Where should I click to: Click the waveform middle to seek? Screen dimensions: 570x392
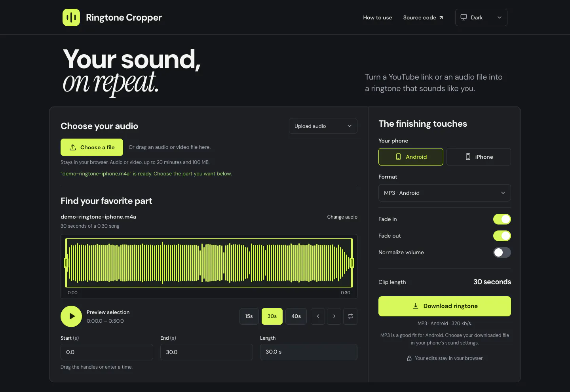(x=209, y=263)
